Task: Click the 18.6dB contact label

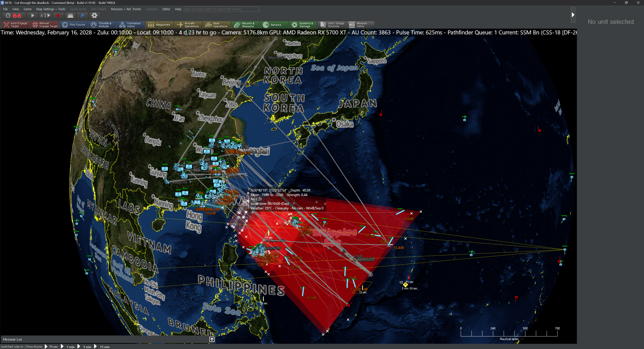Action: (x=297, y=258)
